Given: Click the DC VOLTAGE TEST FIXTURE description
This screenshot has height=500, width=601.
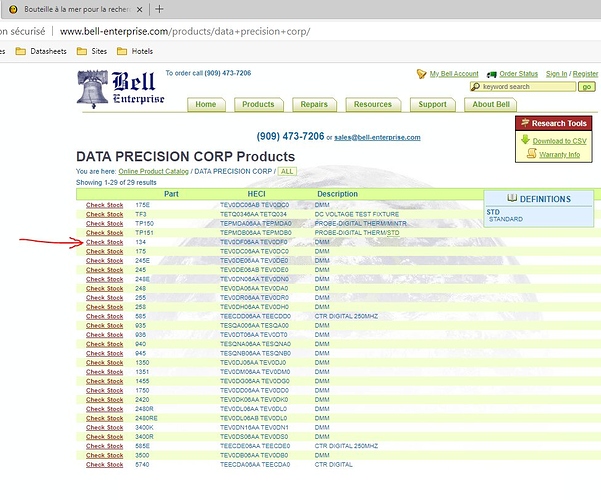Looking at the screenshot, I should pyautogui.click(x=357, y=214).
